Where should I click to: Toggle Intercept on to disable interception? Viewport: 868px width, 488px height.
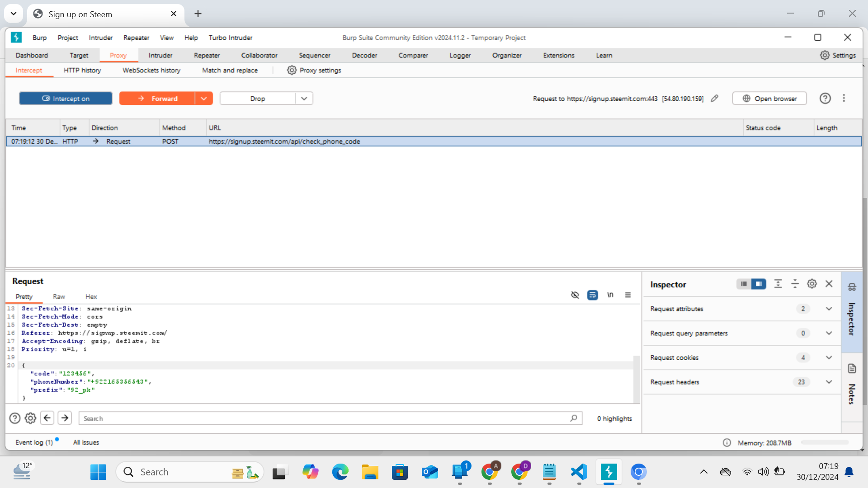pyautogui.click(x=66, y=98)
